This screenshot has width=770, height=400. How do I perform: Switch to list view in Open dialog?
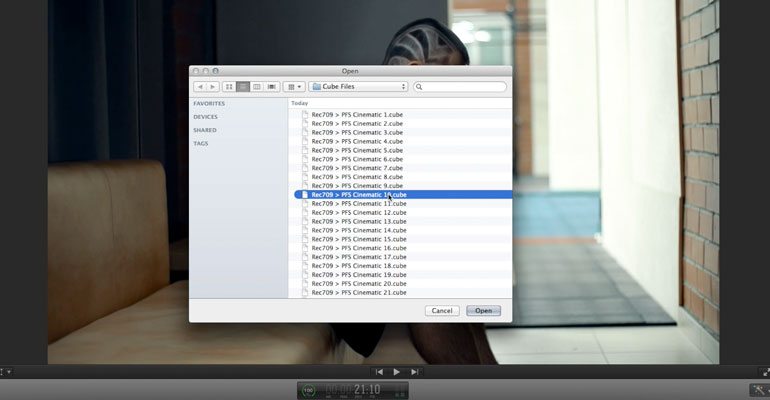coord(243,86)
